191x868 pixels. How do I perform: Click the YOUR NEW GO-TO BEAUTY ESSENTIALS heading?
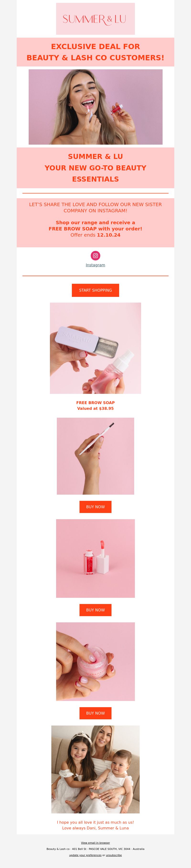(x=95, y=173)
